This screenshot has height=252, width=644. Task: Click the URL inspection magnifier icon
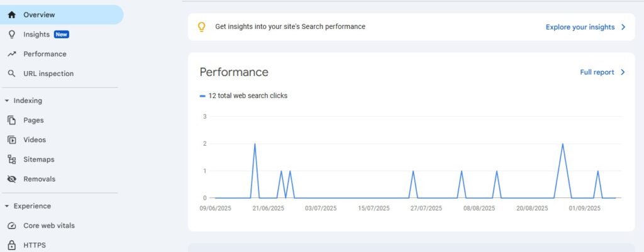pos(11,74)
